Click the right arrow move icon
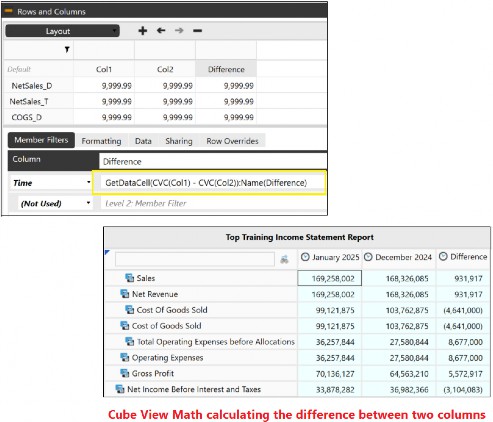Image resolution: width=493 pixels, height=422 pixels. (179, 31)
